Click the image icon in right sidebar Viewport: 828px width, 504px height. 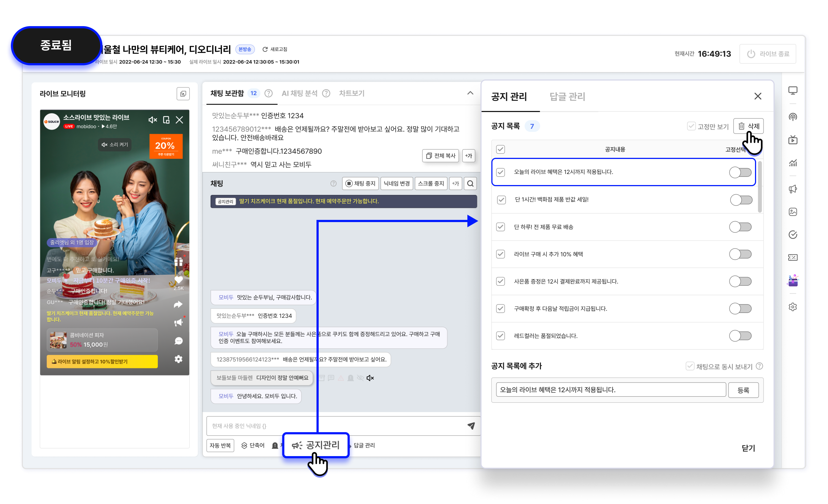point(793,212)
